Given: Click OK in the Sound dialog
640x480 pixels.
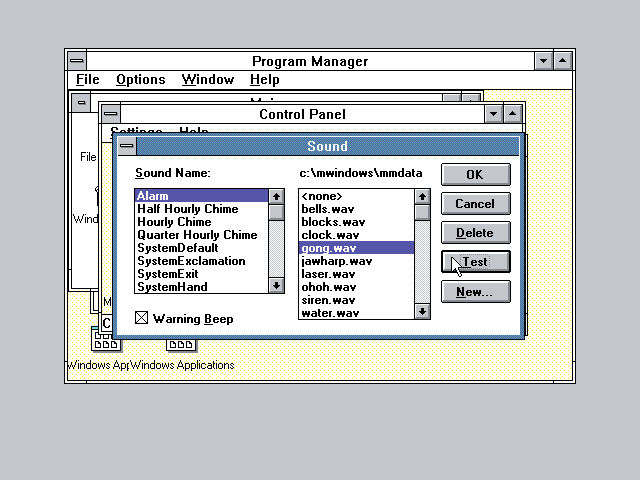Looking at the screenshot, I should coord(476,174).
